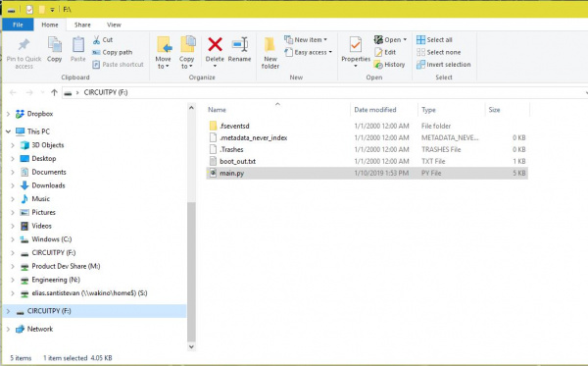This screenshot has width=588, height=366.
Task: Click the Properties icon
Action: (x=356, y=45)
